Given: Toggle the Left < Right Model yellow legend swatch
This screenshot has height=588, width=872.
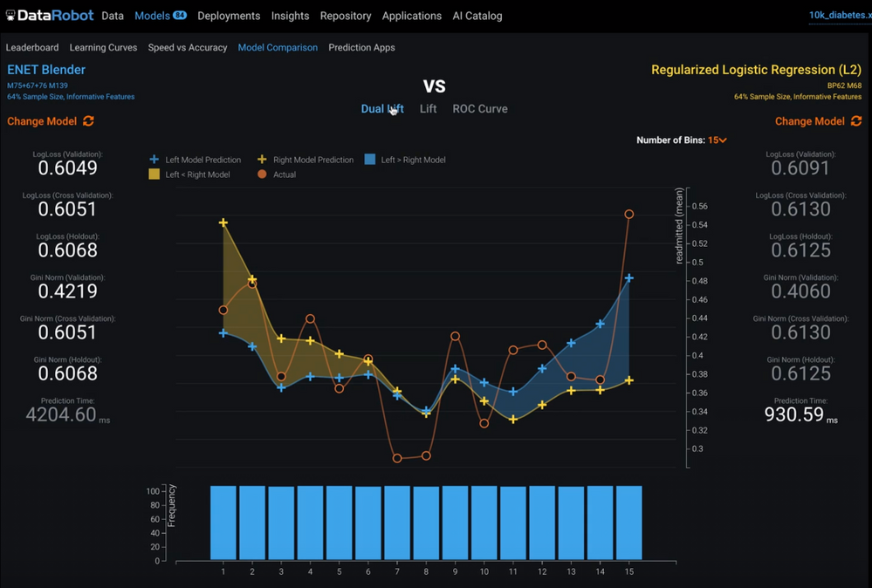Looking at the screenshot, I should point(154,174).
